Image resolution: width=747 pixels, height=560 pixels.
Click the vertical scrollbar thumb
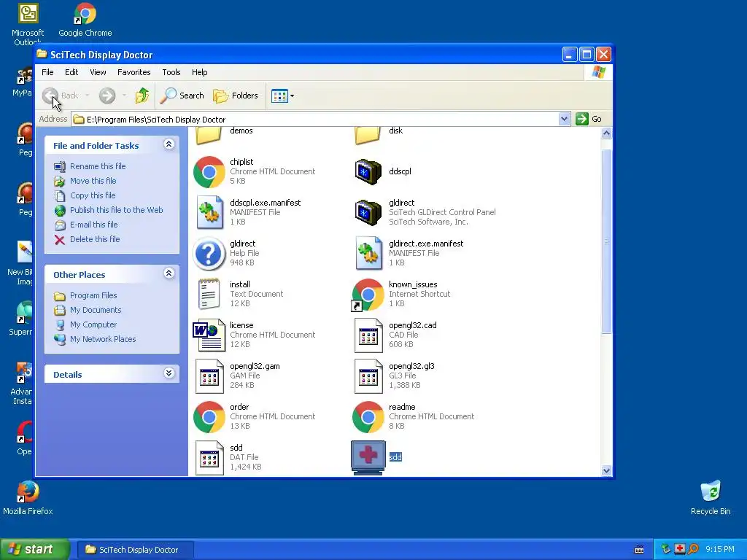click(606, 241)
